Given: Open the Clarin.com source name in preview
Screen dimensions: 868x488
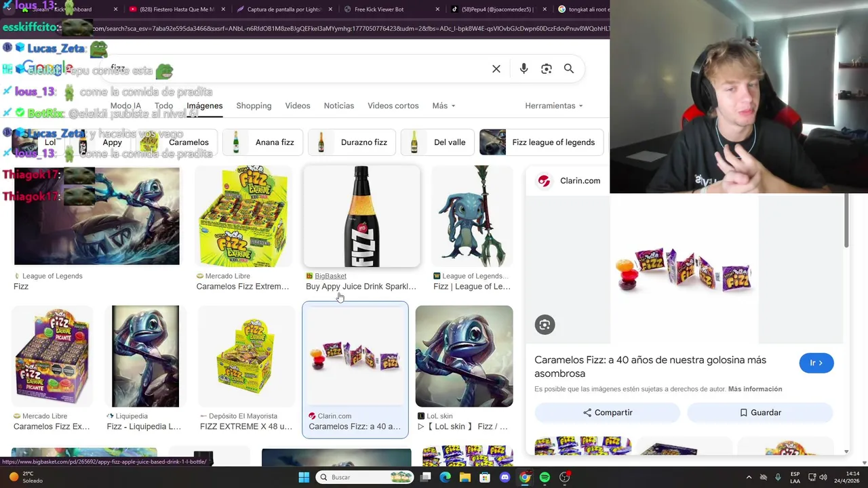Looking at the screenshot, I should click(580, 181).
